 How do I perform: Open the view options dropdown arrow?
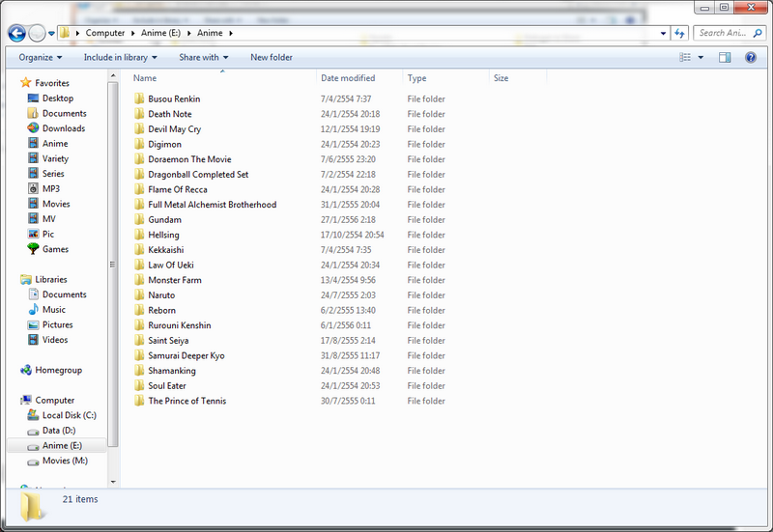(701, 57)
